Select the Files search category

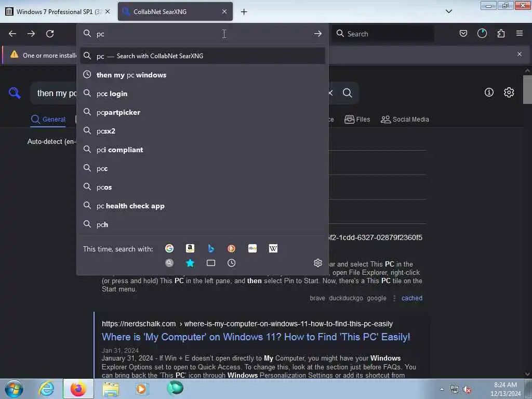coord(357,119)
